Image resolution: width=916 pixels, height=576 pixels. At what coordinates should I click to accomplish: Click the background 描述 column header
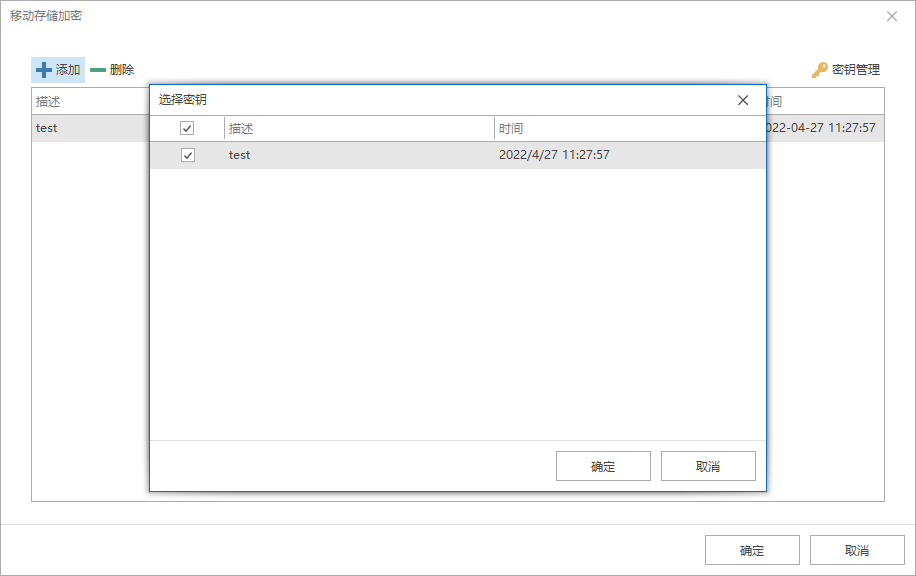pyautogui.click(x=91, y=102)
